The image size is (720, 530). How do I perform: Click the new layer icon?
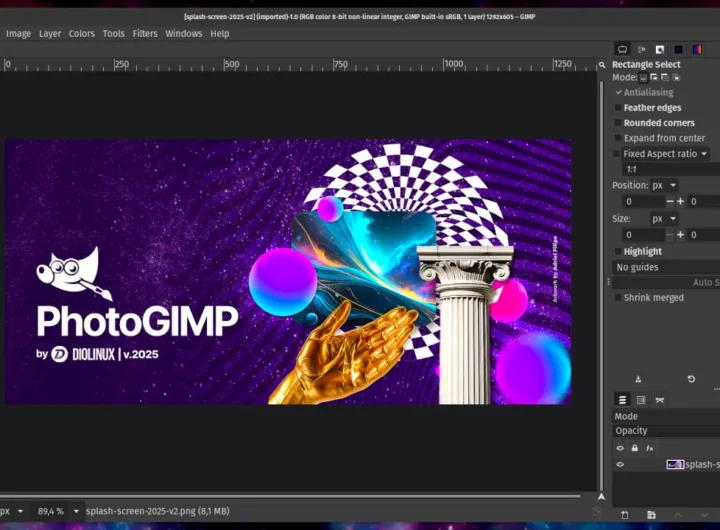pyautogui.click(x=624, y=514)
